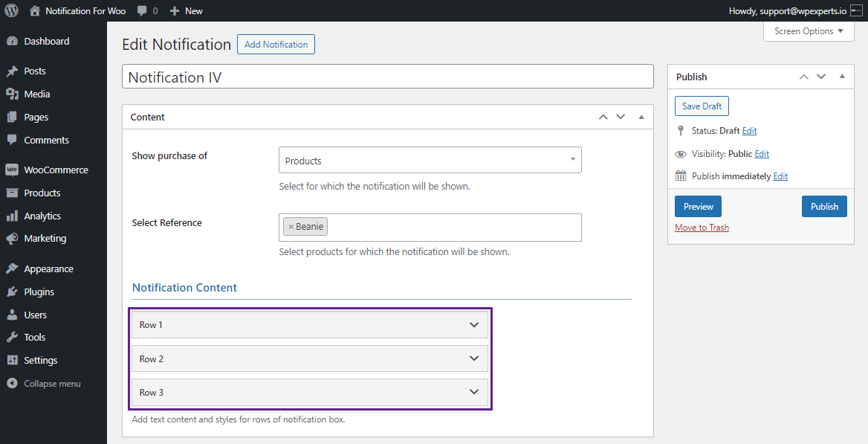Viewport: 868px width, 444px height.
Task: Click the home icon beside Notification For Woo
Action: point(35,10)
